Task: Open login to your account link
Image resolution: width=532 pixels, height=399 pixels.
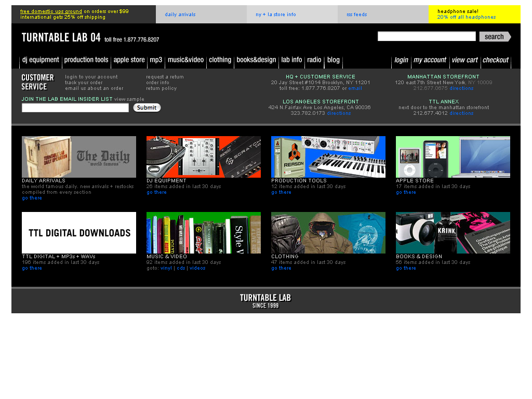Action: pyautogui.click(x=91, y=77)
